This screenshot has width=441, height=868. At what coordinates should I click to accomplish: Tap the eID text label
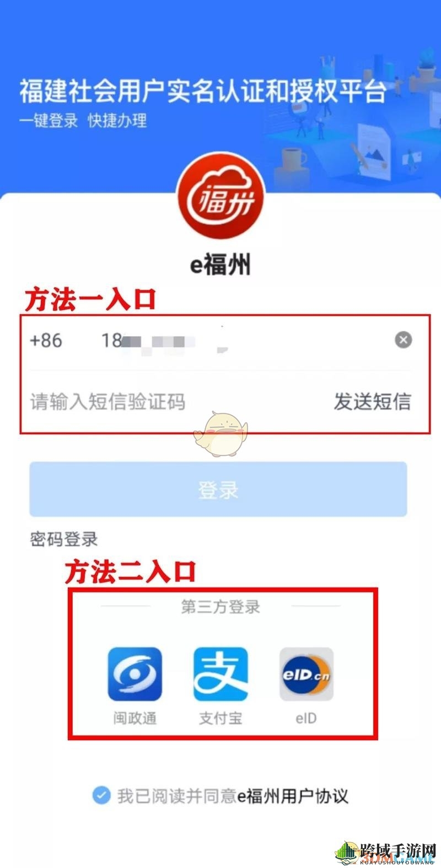(306, 718)
